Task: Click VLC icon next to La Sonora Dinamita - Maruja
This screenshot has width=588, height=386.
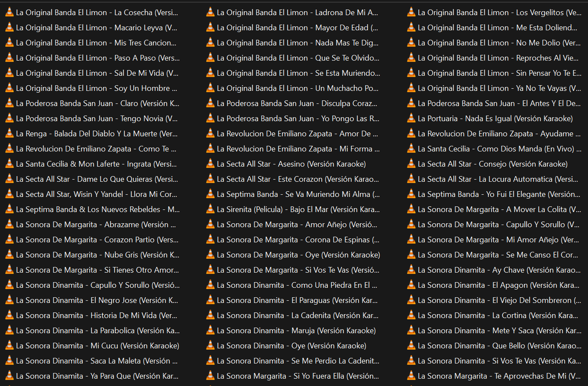Action: pos(210,330)
